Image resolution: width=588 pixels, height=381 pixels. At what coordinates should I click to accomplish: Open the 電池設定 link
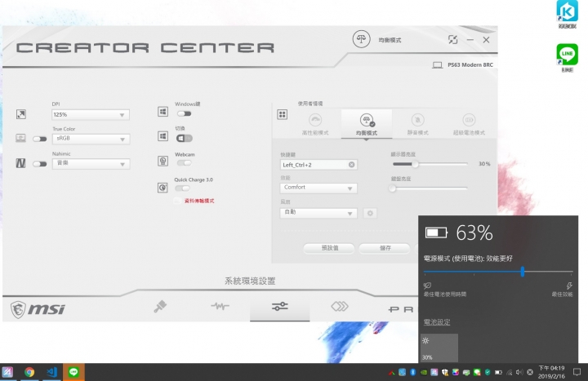pos(437,321)
